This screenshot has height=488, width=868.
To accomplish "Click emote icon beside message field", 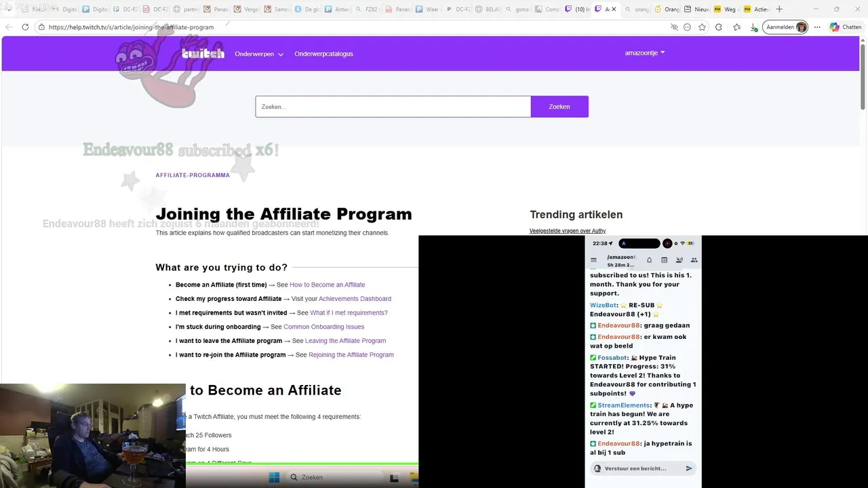I will (x=597, y=468).
